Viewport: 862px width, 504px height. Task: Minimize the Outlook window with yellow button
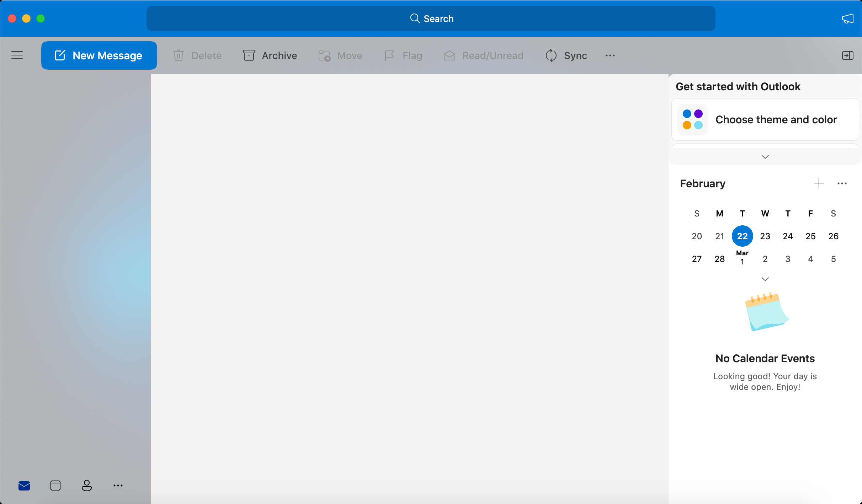(26, 18)
